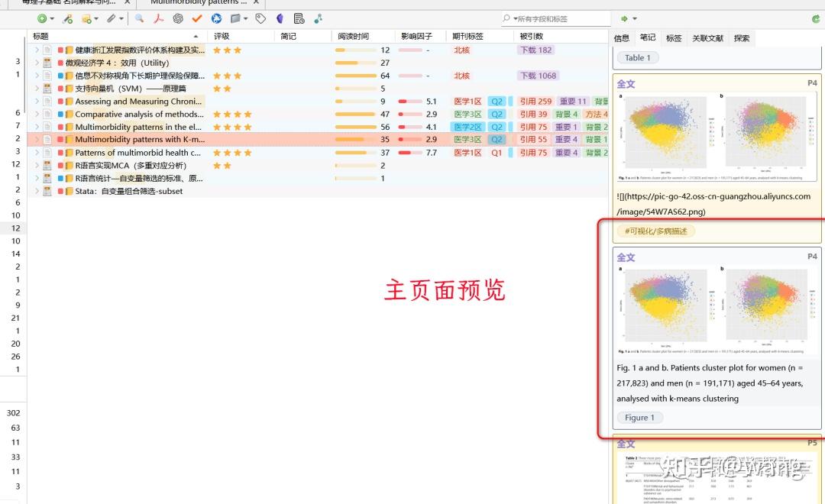This screenshot has height=504, width=825.
Task: Click the Q1 journal tag
Action: tap(497, 153)
